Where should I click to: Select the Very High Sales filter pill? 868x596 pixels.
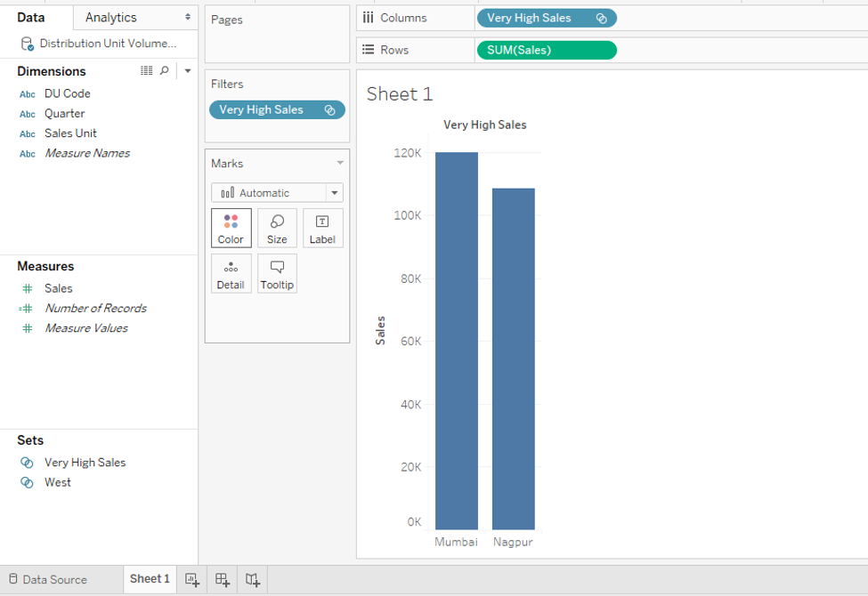272,109
